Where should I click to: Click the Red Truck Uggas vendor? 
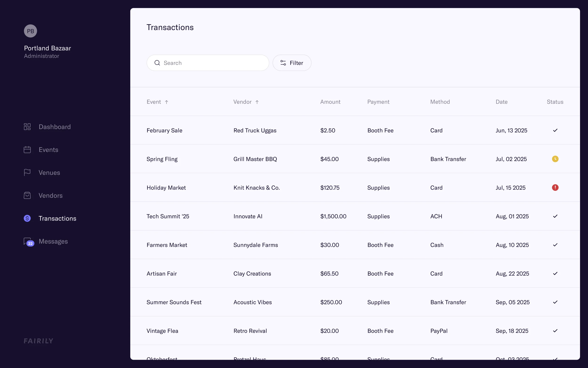(255, 130)
